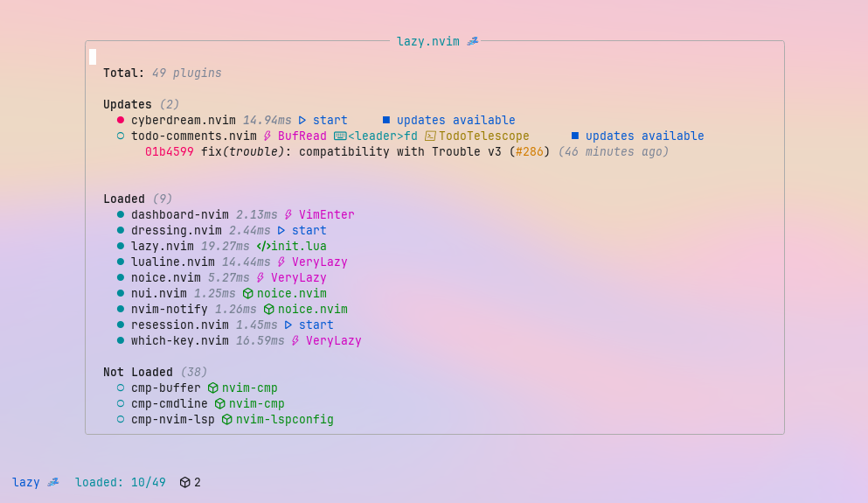Click loaded: 10/49 in the statusline
Screen dimensions: 868x503
120,483
